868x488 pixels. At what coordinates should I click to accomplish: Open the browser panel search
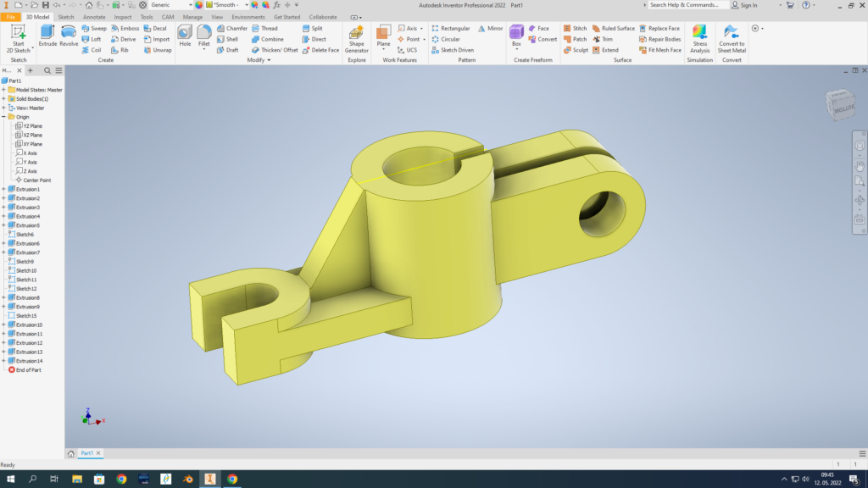coord(47,71)
